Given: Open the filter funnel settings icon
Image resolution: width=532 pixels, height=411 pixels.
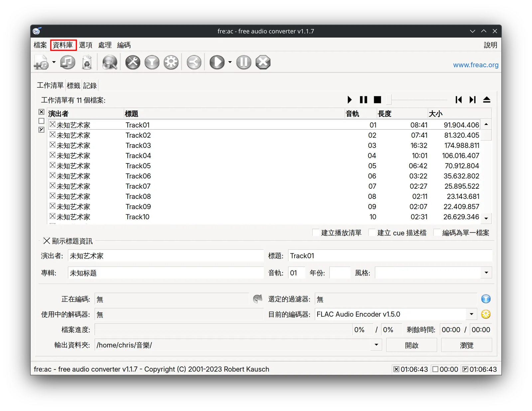Looking at the screenshot, I should (152, 62).
